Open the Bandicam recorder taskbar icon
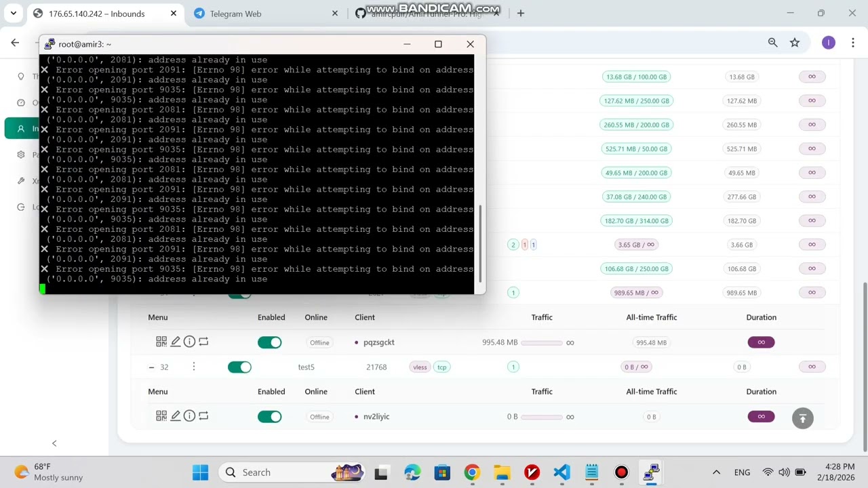This screenshot has width=868, height=488. [621, 472]
